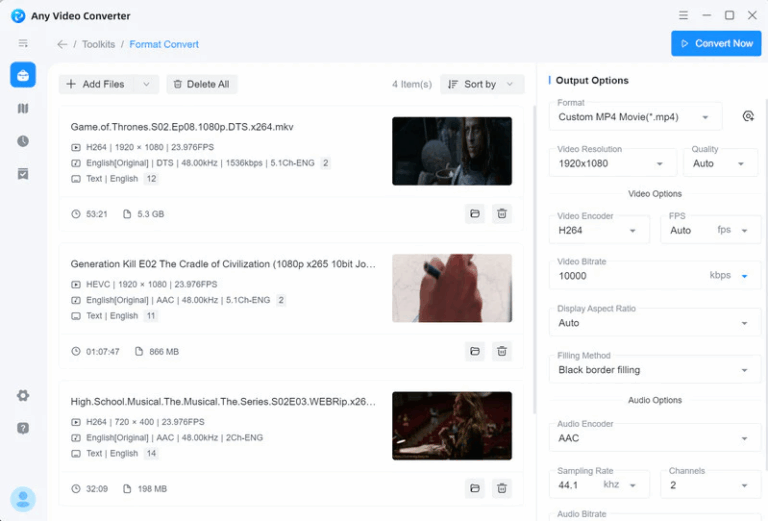Open the Quality dropdown
Screen dimensions: 768x521
point(720,163)
